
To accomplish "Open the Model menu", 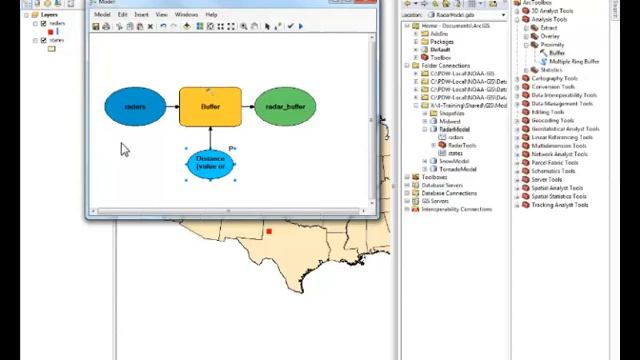I will 102,15.
